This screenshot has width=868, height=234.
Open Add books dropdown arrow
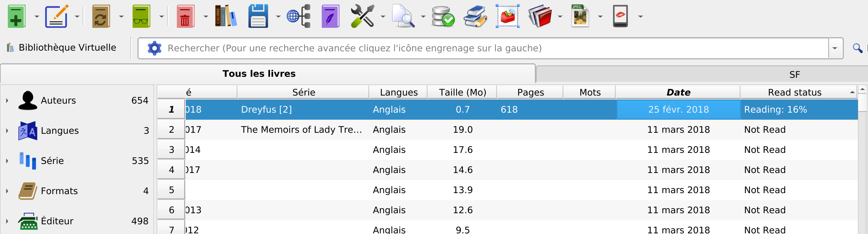click(37, 16)
